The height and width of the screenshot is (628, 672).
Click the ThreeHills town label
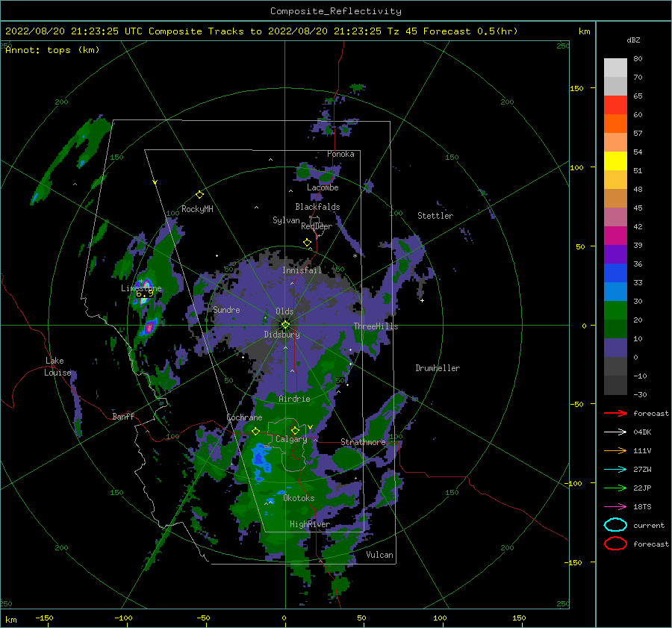376,326
